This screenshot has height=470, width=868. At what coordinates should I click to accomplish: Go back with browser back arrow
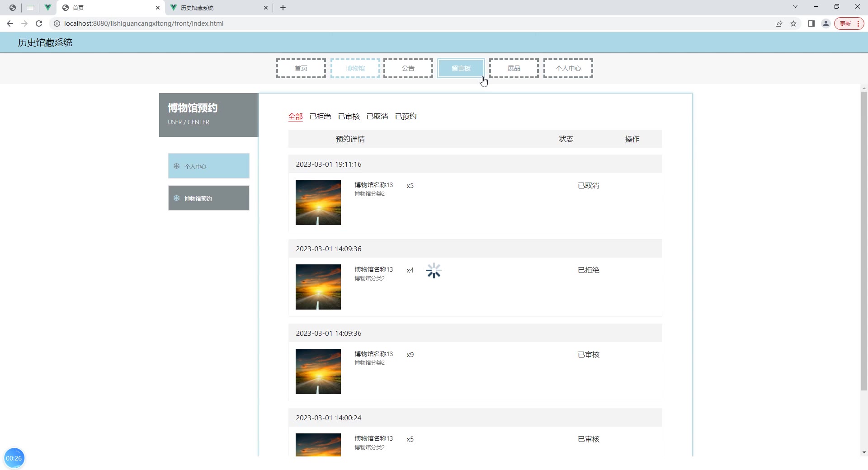(x=10, y=23)
